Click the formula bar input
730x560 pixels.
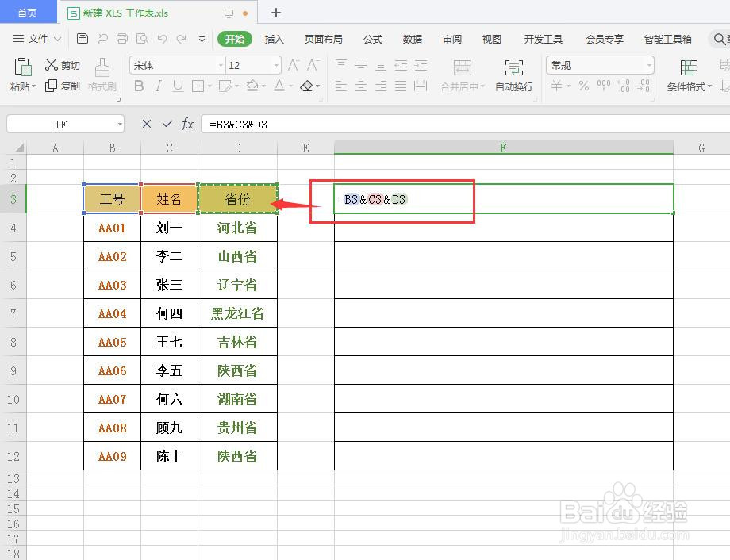click(x=466, y=125)
